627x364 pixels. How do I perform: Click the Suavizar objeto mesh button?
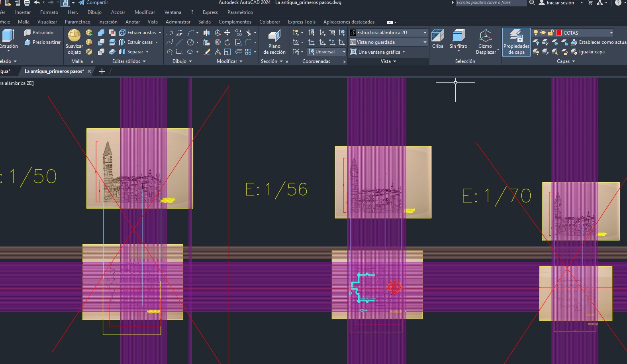point(74,42)
